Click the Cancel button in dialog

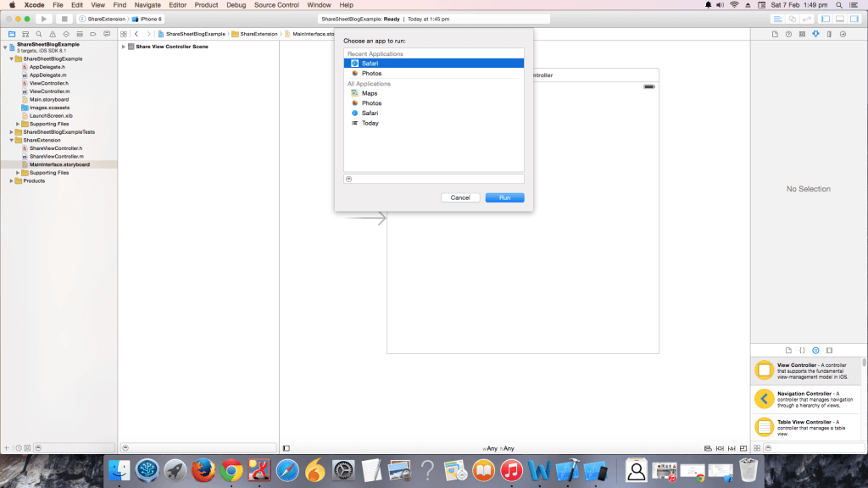tap(460, 197)
